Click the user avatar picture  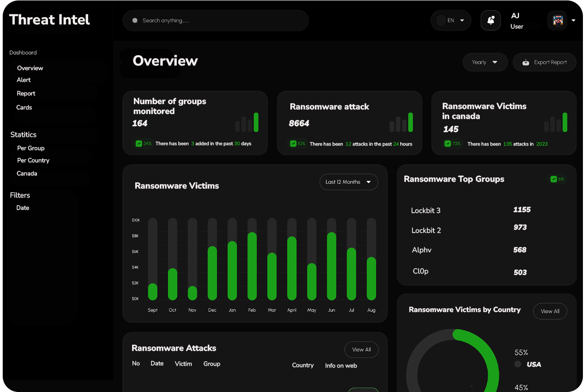coord(558,20)
